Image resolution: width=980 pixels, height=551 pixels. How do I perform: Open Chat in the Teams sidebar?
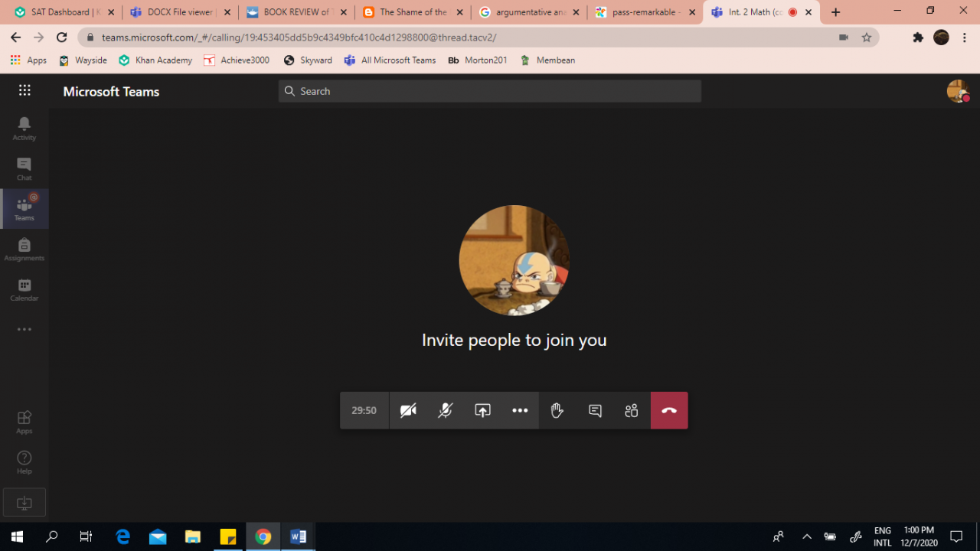pyautogui.click(x=24, y=168)
